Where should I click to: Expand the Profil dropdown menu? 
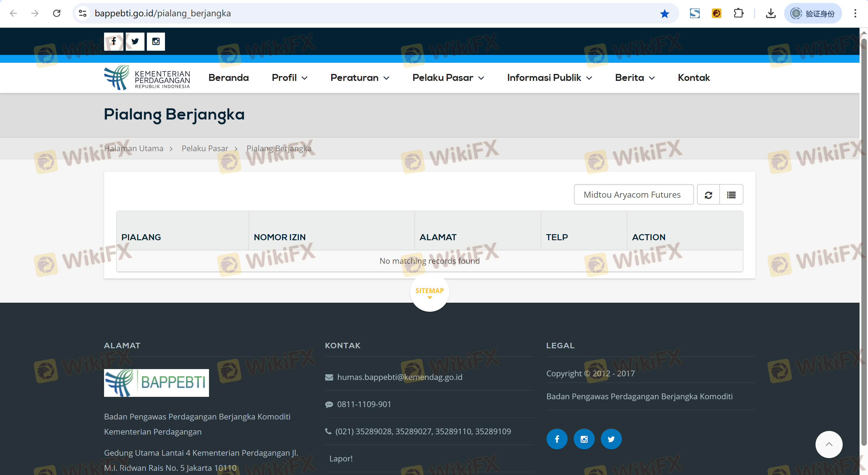pos(290,78)
